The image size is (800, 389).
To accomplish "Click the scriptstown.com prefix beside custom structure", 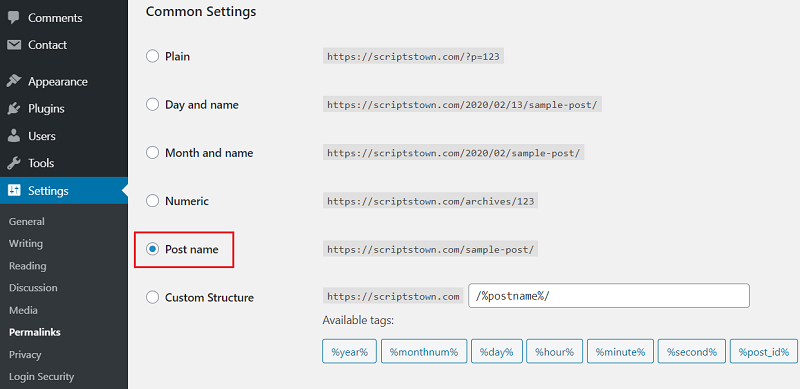I will [393, 297].
